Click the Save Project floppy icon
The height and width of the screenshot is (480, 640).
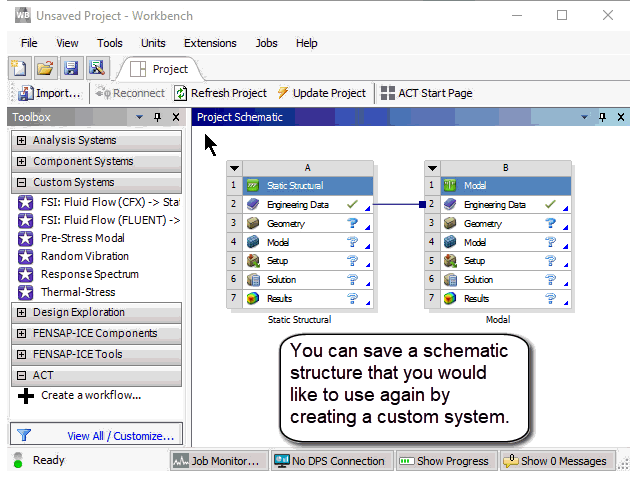click(71, 68)
